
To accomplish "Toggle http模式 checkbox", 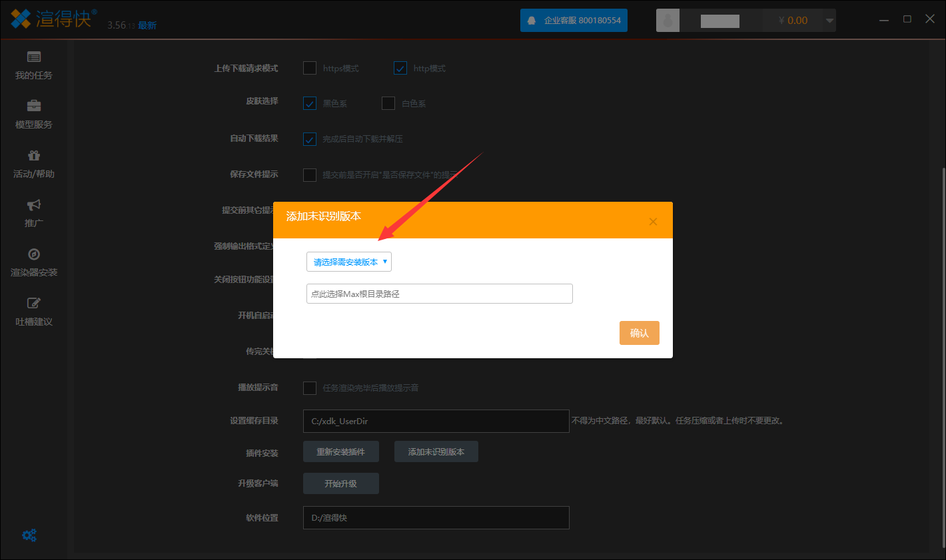I will 400,68.
